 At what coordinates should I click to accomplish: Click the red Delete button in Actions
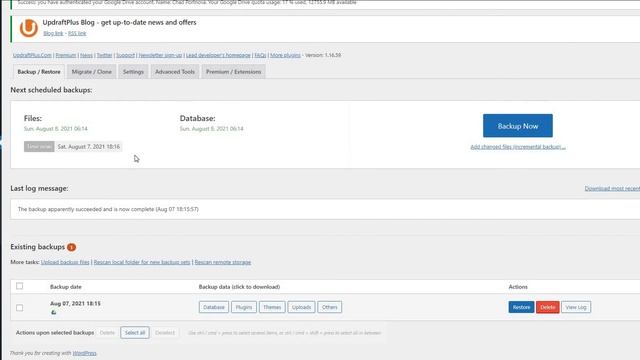point(548,307)
